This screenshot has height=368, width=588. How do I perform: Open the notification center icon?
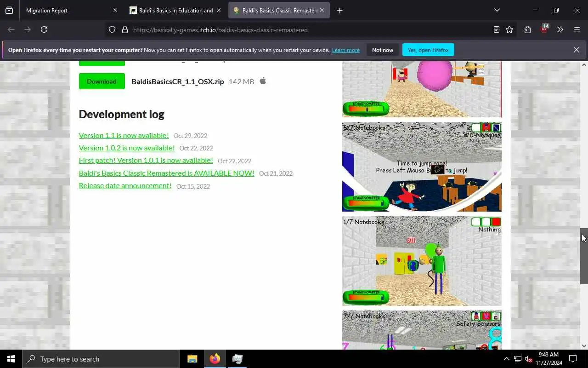click(x=573, y=359)
